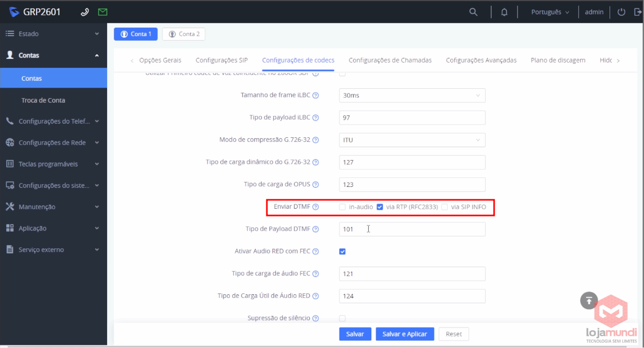Uncheck via RTP (RFC2833) checkbox
This screenshot has width=644, height=348.
pyautogui.click(x=380, y=207)
